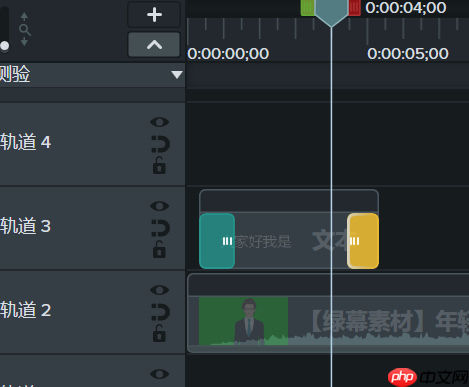This screenshot has width=469, height=387.
Task: Select the teal intro transition on text clip
Action: [x=217, y=241]
